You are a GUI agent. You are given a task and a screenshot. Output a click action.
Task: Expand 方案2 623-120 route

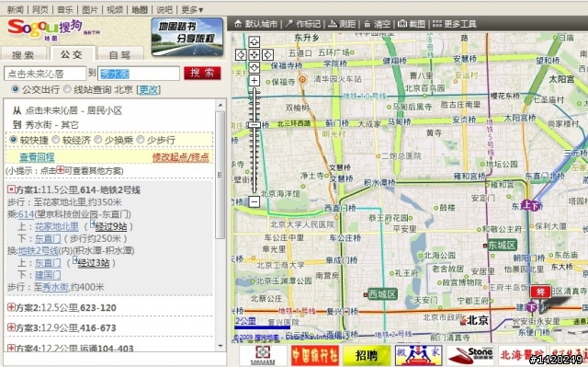(11, 307)
